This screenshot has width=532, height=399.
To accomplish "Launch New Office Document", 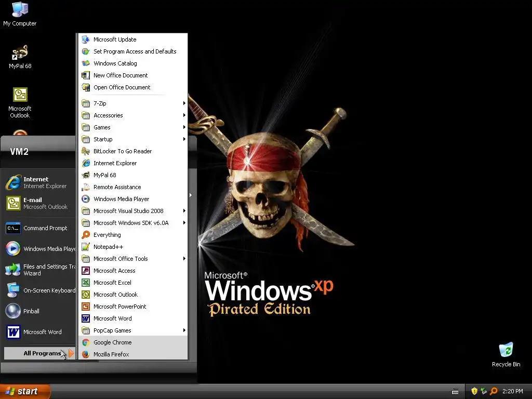I will click(x=133, y=75).
